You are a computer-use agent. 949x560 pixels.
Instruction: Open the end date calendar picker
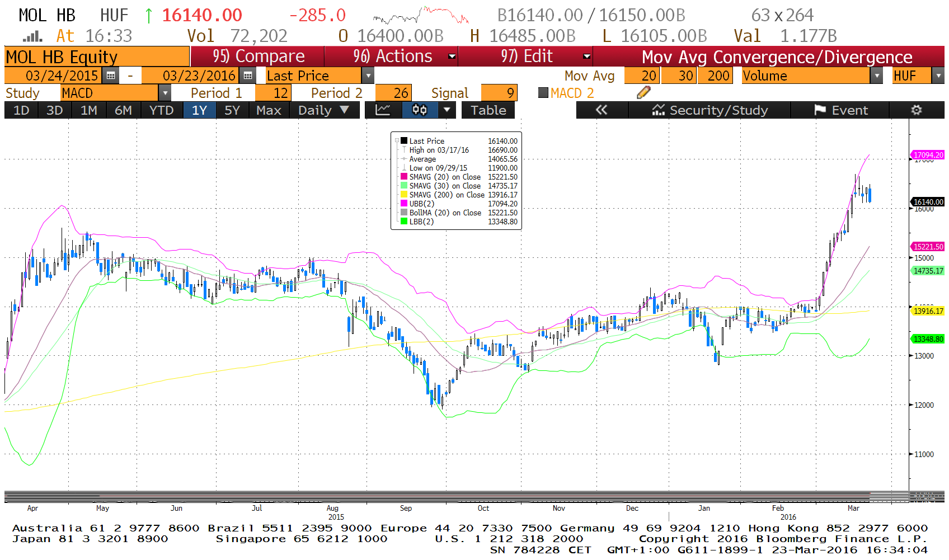tap(248, 76)
